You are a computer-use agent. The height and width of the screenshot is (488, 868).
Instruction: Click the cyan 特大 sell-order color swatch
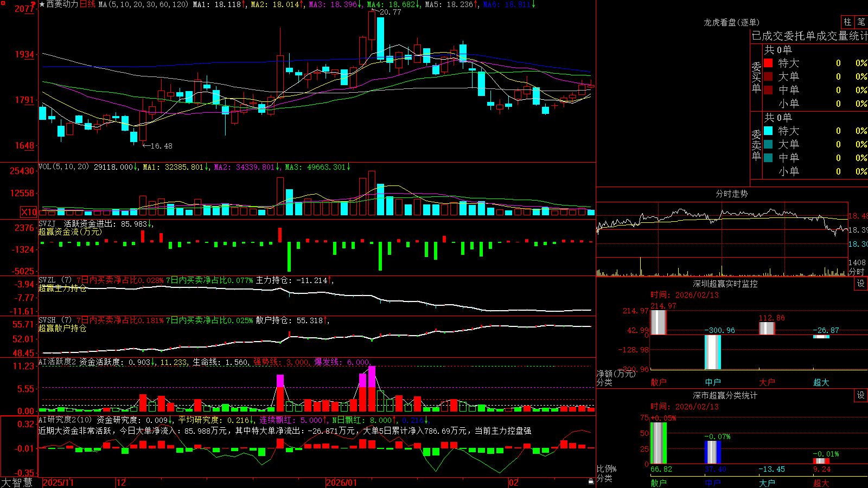768,131
